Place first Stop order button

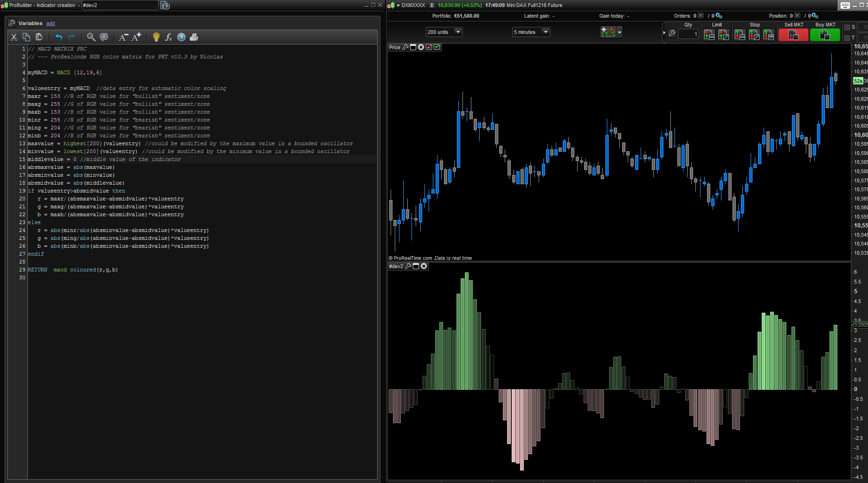pos(739,35)
